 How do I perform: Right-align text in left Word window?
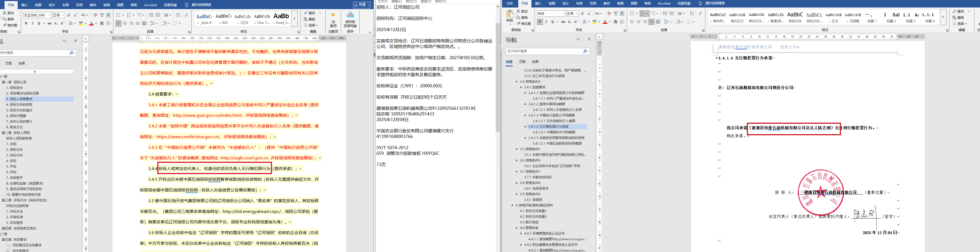[x=131, y=24]
